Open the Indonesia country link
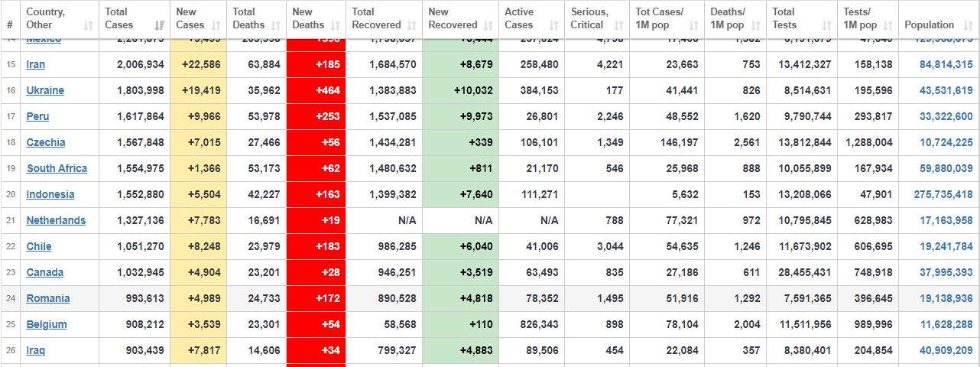 (x=50, y=194)
